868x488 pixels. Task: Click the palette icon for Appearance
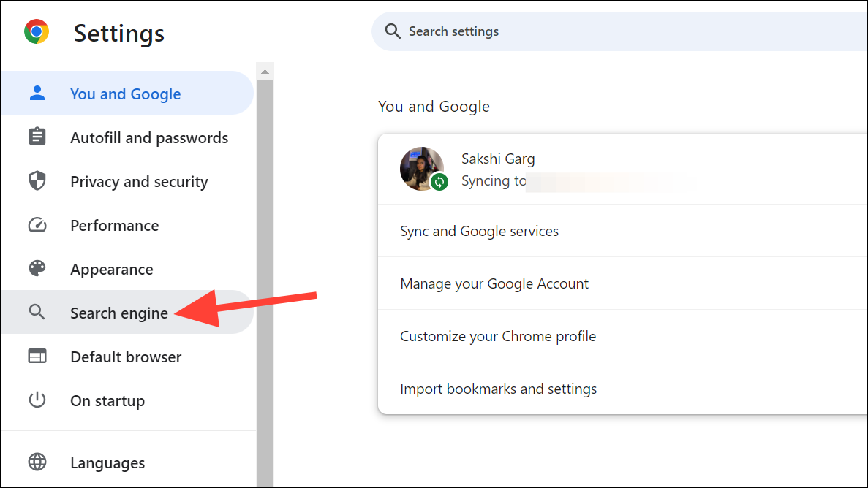(x=37, y=268)
